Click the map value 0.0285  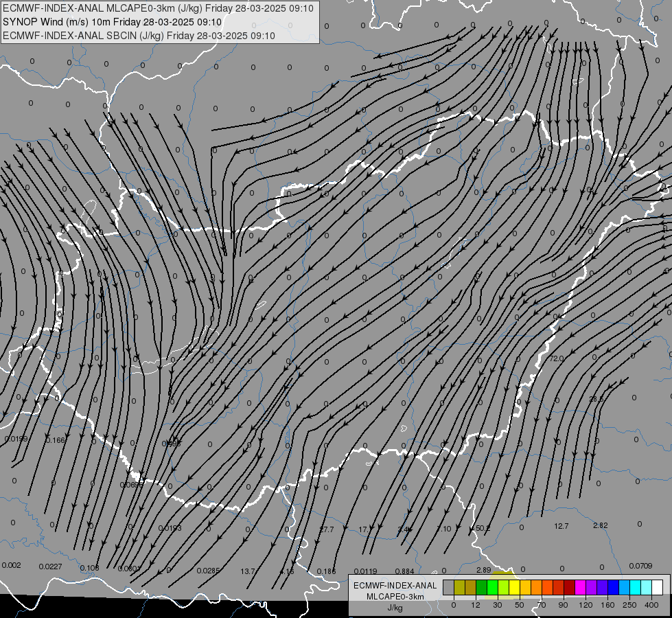click(208, 571)
